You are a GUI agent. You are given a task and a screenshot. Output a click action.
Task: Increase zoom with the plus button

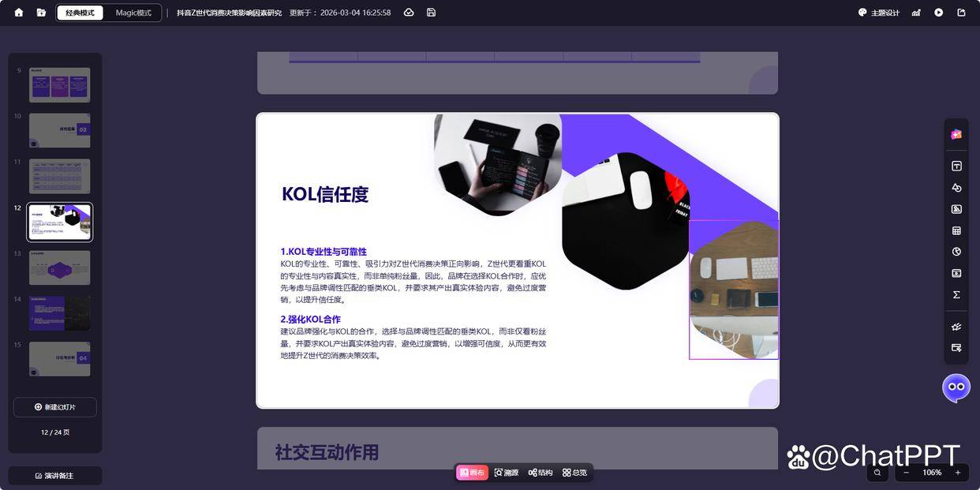pyautogui.click(x=957, y=473)
